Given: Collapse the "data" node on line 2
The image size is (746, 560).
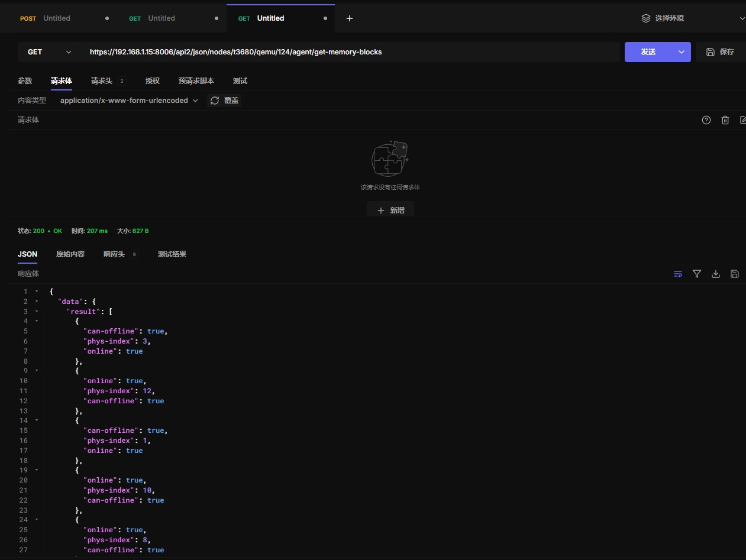Looking at the screenshot, I should click(37, 302).
